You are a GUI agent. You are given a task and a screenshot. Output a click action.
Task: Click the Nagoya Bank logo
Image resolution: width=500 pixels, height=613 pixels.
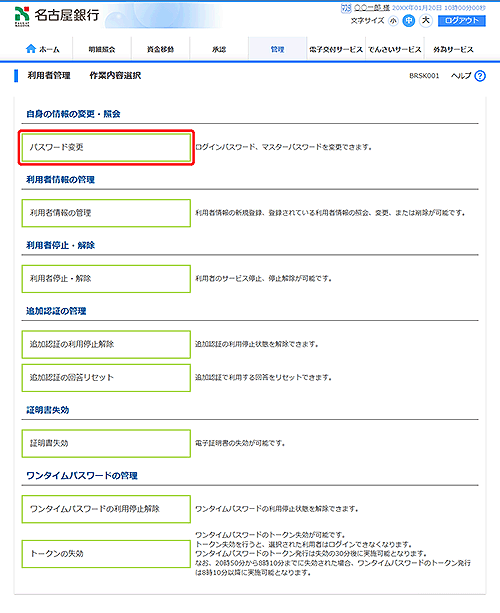(x=57, y=16)
